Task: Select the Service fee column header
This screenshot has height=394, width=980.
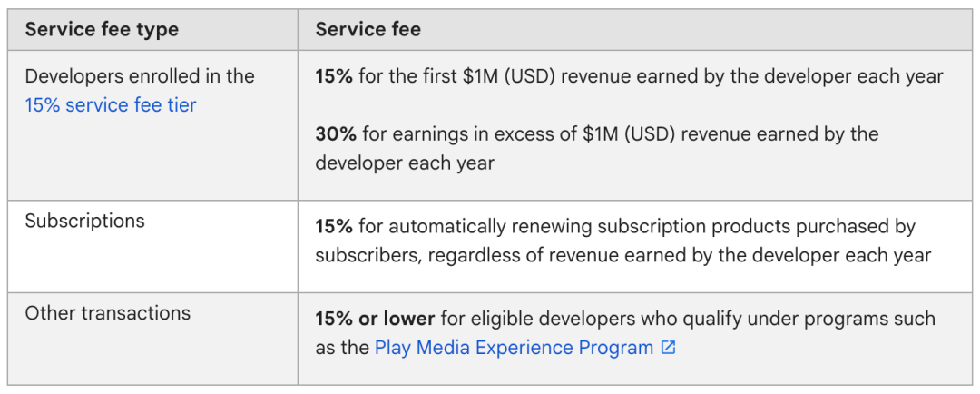Action: click(x=368, y=29)
